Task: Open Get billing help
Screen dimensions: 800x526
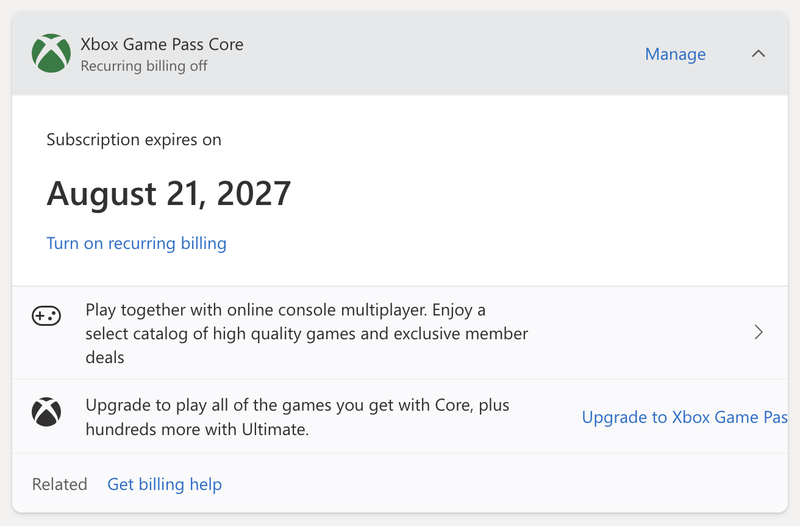Action: pyautogui.click(x=165, y=484)
